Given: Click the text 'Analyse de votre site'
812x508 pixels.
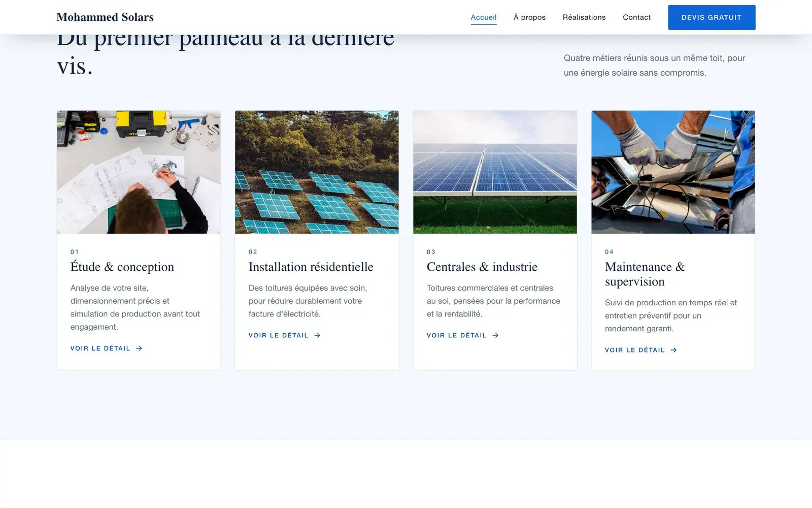Looking at the screenshot, I should (x=109, y=288).
